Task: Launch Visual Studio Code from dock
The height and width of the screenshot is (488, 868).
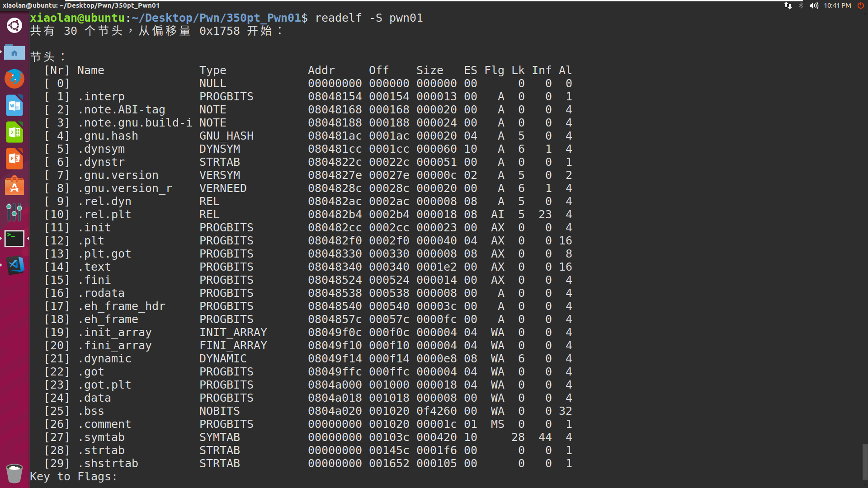Action: (14, 265)
